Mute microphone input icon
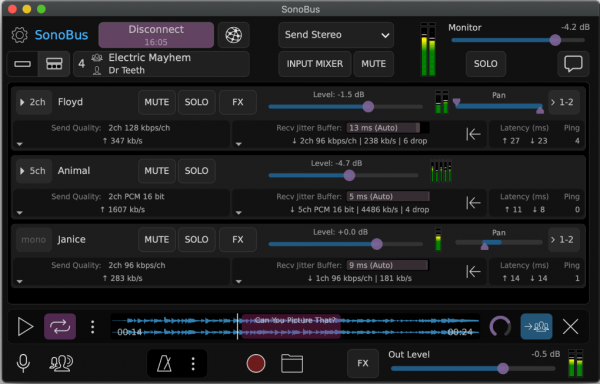Viewport: 600px width, 384px height. tap(23, 363)
